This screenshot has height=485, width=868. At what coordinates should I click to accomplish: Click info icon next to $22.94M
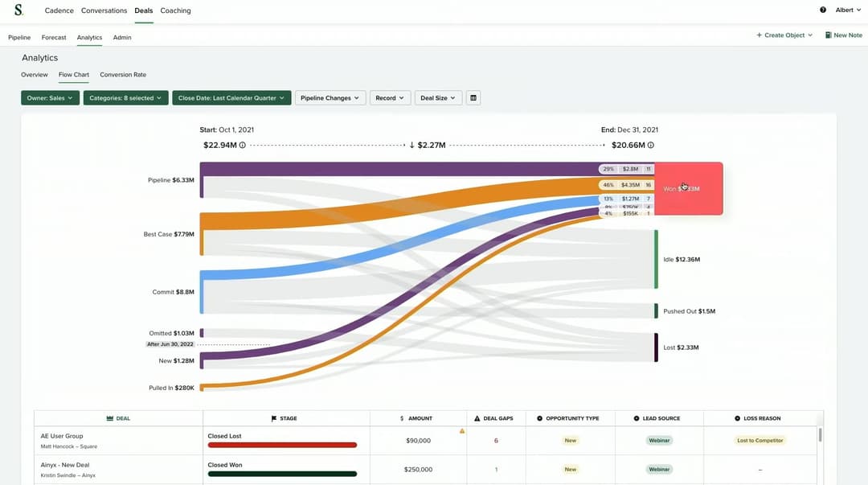point(243,146)
